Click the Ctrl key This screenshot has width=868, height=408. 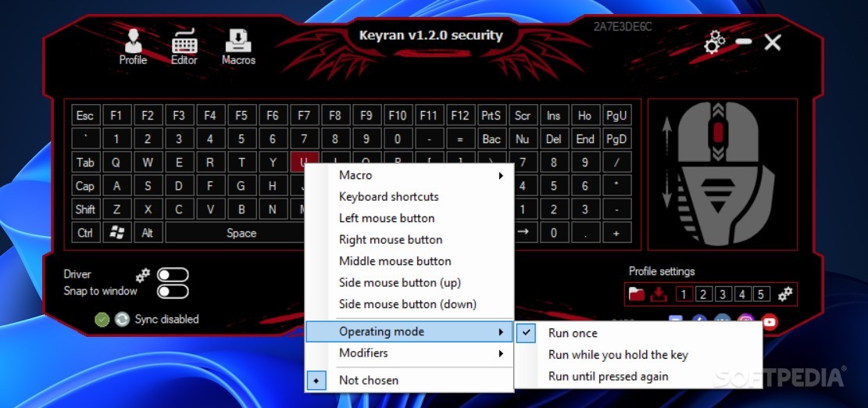pos(85,232)
